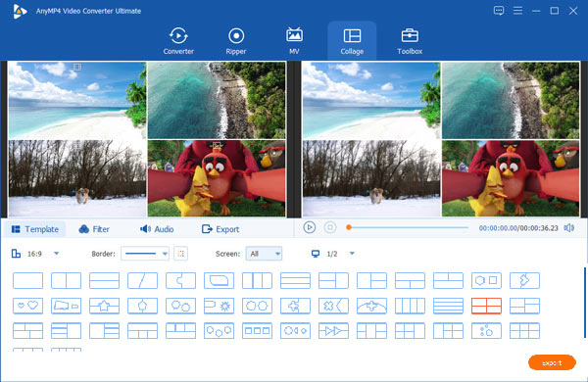The image size is (588, 382).
Task: Select the star-in-center template
Action: coord(104,306)
